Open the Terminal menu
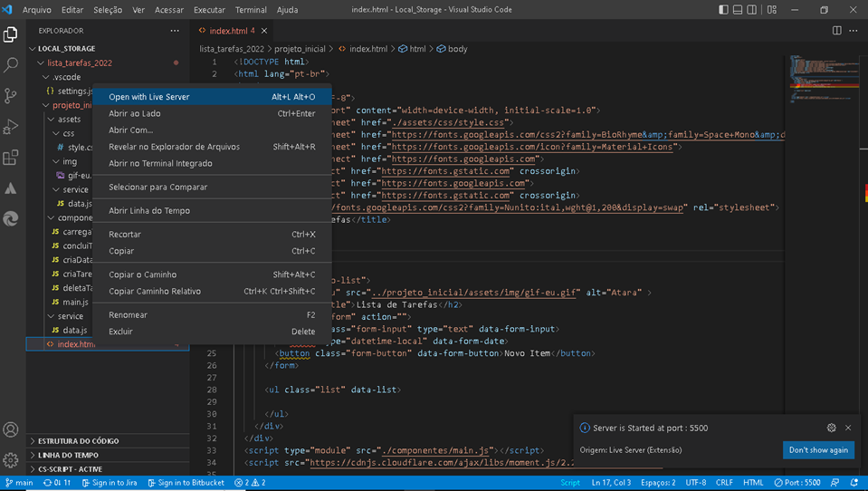The height and width of the screenshot is (491, 868). click(x=251, y=9)
